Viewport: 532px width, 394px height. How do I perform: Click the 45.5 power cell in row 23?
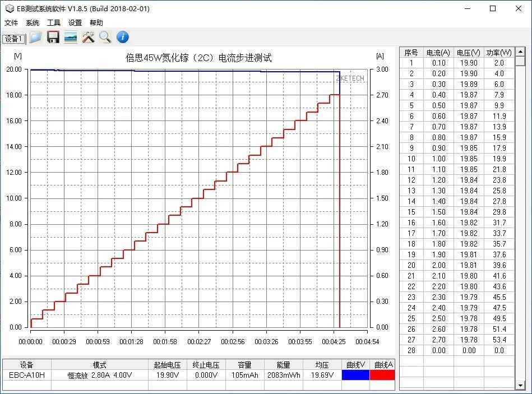coord(499,297)
